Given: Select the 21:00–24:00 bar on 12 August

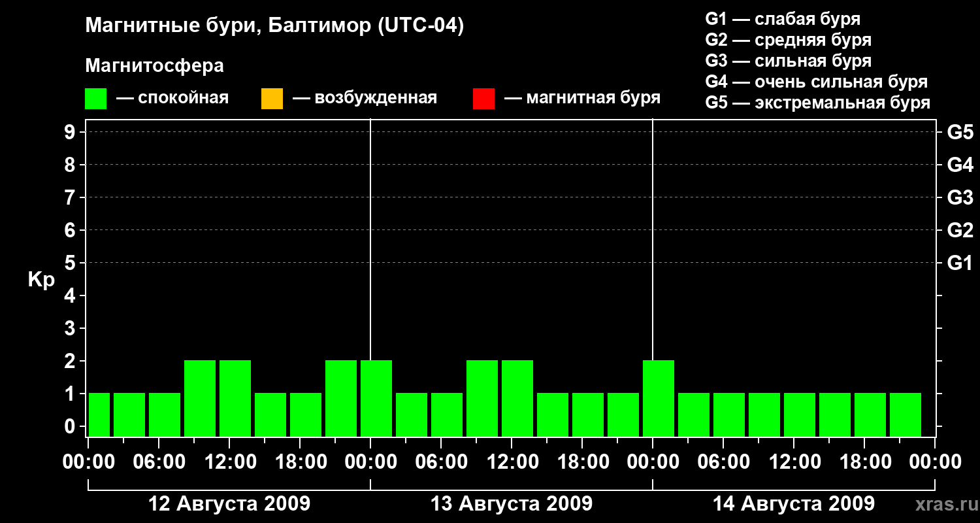Looking at the screenshot, I should [x=341, y=398].
